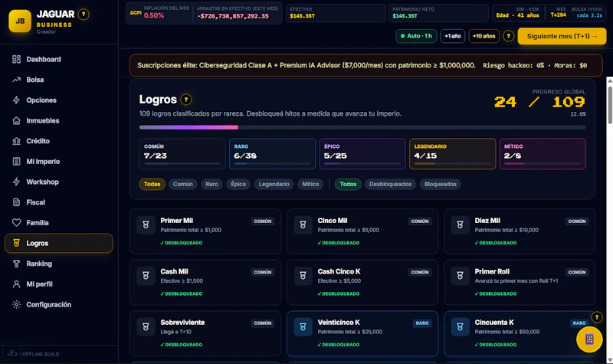Click the Patrimonio Neto $145.35T value
This screenshot has width=613, height=364.
405,16
